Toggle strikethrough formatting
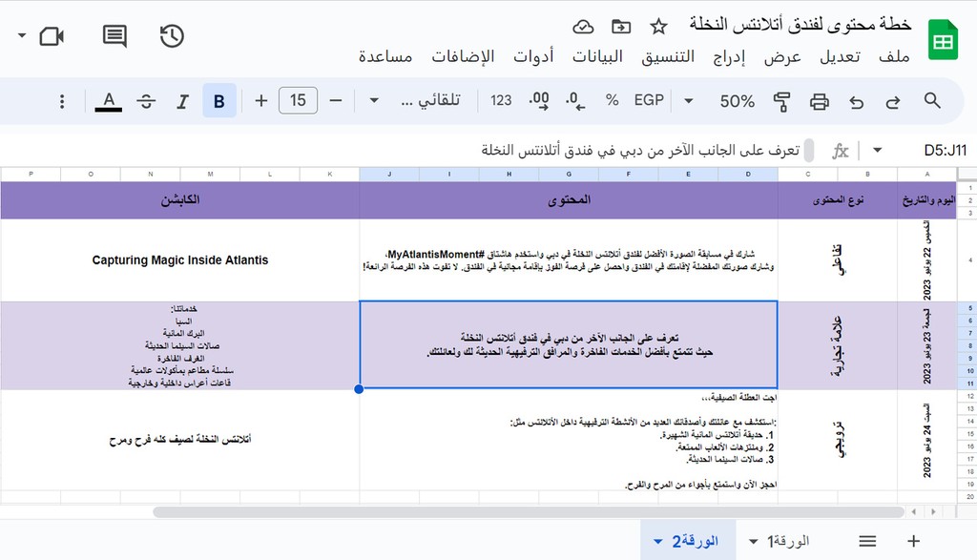977x560 pixels. point(146,101)
